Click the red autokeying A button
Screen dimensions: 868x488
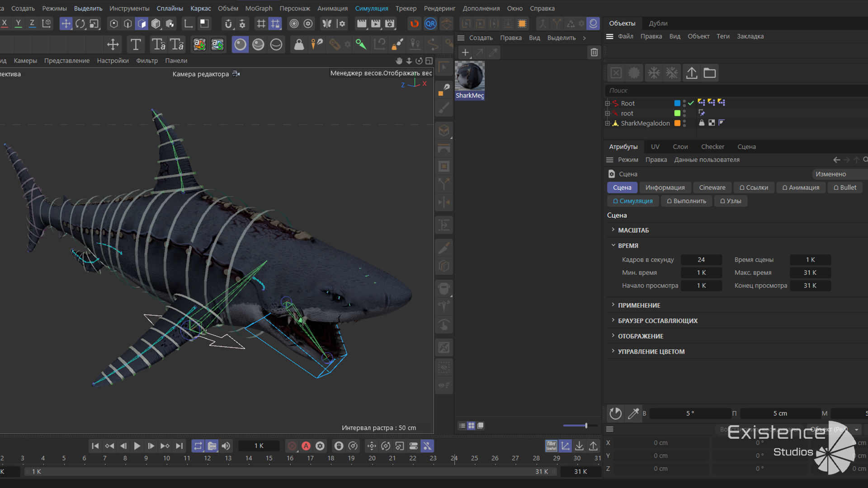click(306, 446)
